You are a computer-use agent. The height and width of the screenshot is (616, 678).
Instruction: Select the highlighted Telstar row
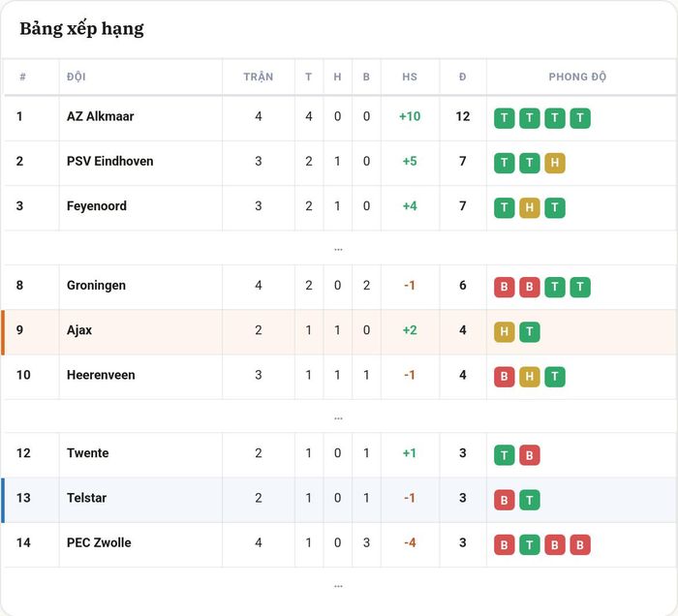coord(339,500)
